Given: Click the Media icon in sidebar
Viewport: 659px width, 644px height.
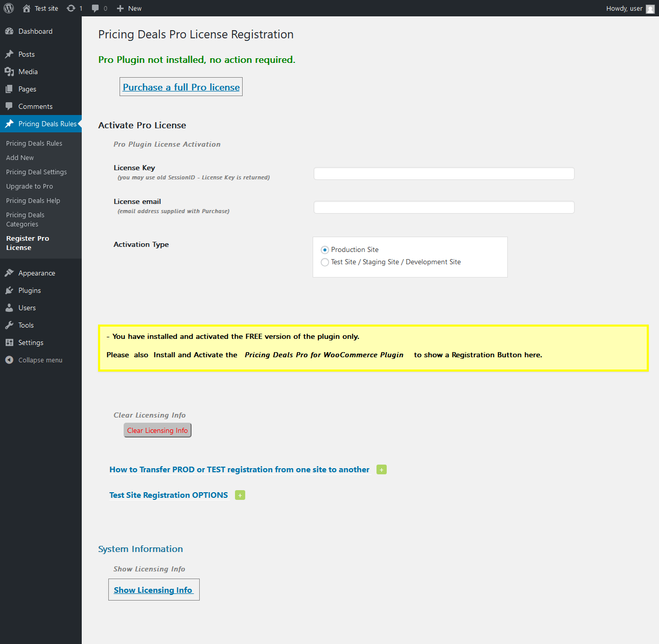Looking at the screenshot, I should [x=9, y=72].
